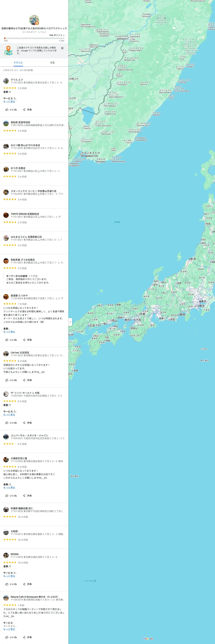215x644 pixels.
Task: Switch to the 写真 tab
Action: click(x=52, y=63)
